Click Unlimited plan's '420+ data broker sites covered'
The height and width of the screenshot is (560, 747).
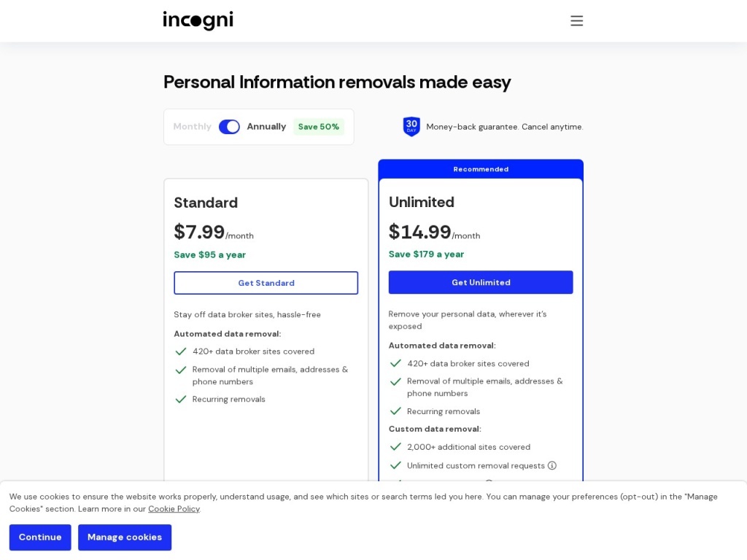coord(468,363)
